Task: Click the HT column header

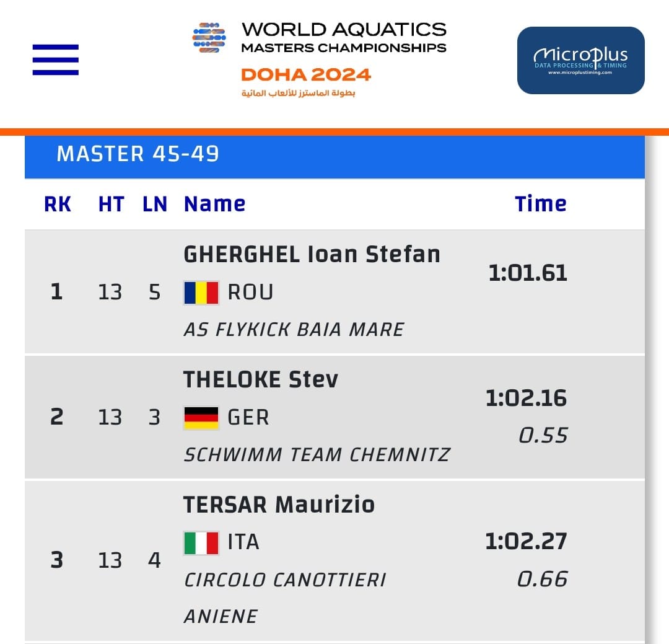Action: (111, 204)
